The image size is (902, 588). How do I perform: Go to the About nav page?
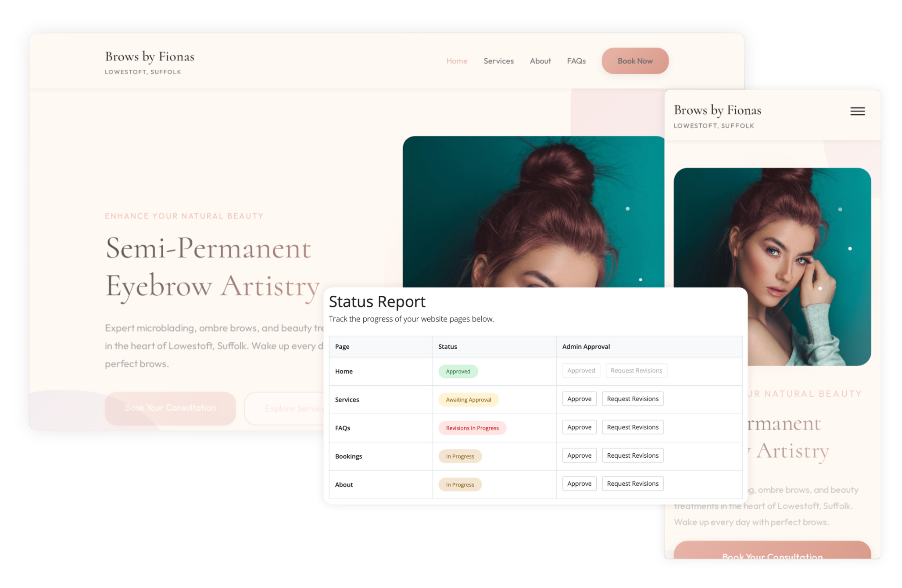(540, 61)
